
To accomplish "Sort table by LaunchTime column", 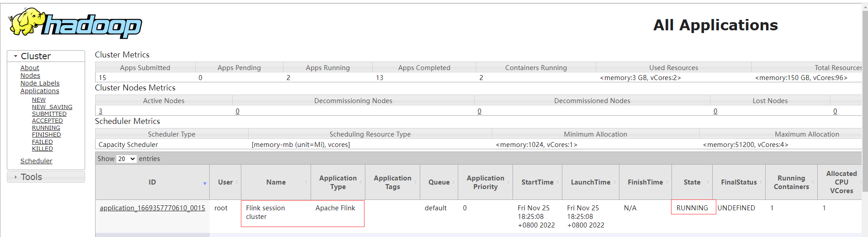I will click(x=590, y=182).
